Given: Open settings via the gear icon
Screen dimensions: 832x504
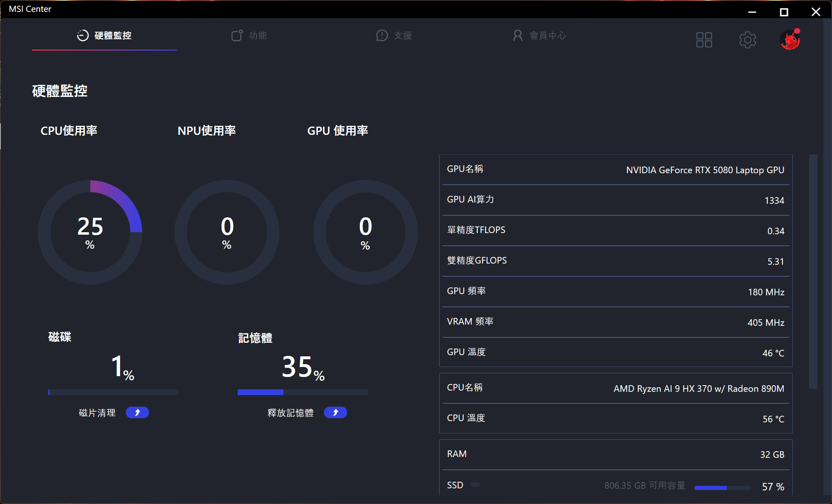Looking at the screenshot, I should [747, 40].
